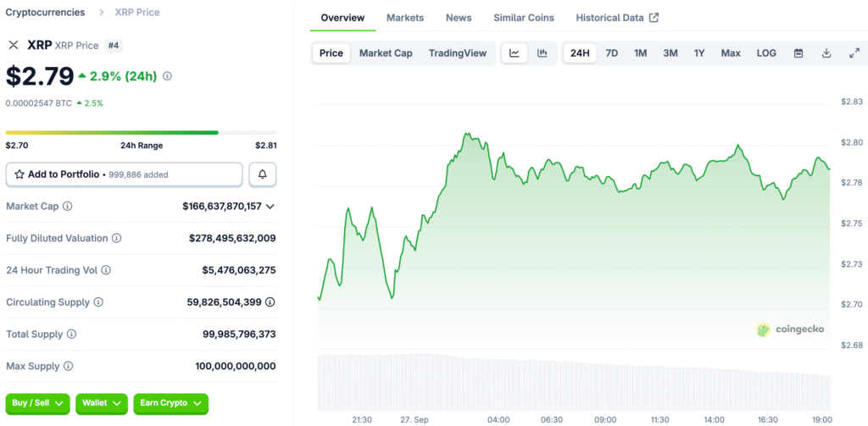Click the star icon in Add to Portfolio
The width and height of the screenshot is (868, 426).
pyautogui.click(x=19, y=174)
